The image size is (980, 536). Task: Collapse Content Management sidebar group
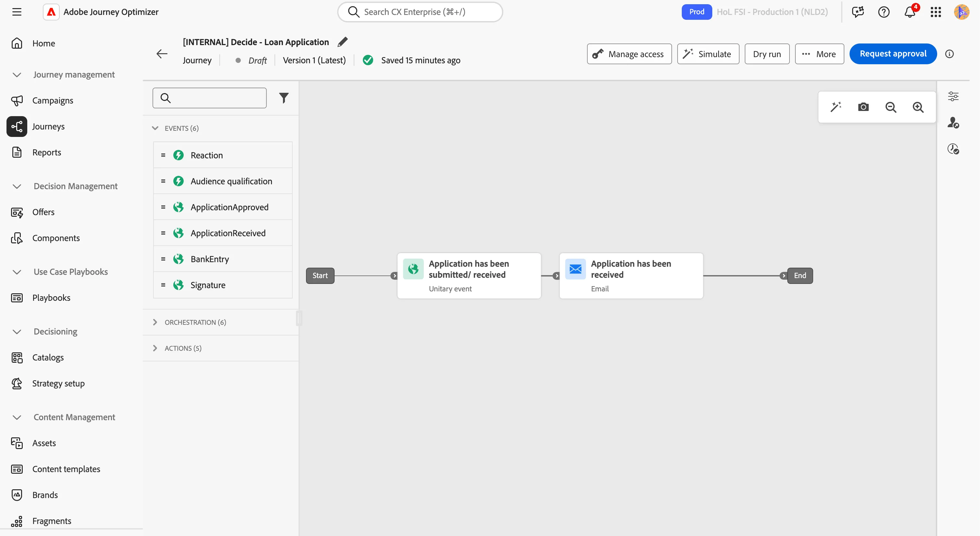17,417
